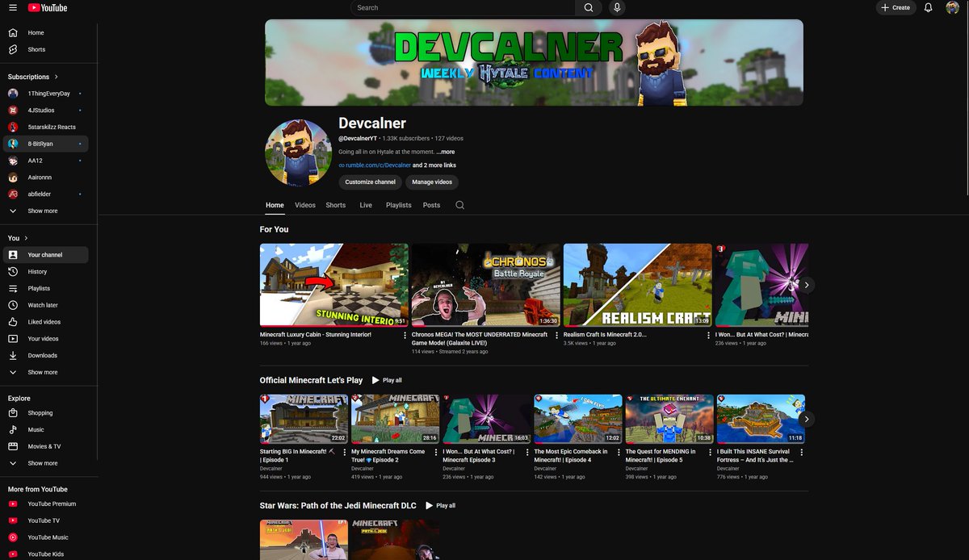
Task: Open Realism Craft video thumbnail
Action: point(637,285)
